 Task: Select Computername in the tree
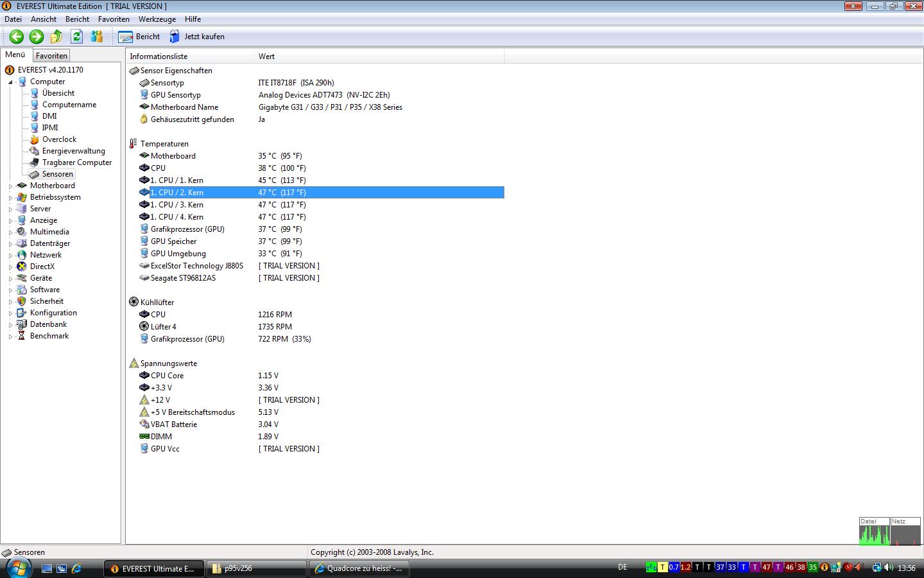pos(69,105)
